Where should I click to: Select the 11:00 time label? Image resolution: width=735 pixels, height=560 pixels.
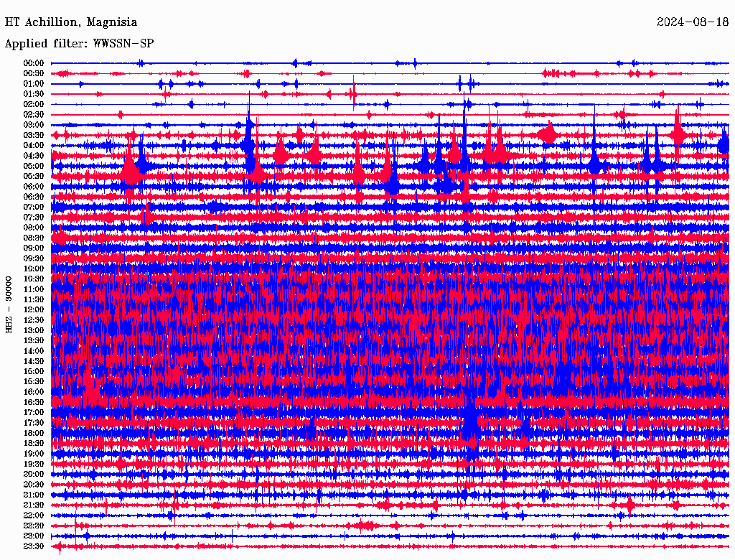pos(33,289)
